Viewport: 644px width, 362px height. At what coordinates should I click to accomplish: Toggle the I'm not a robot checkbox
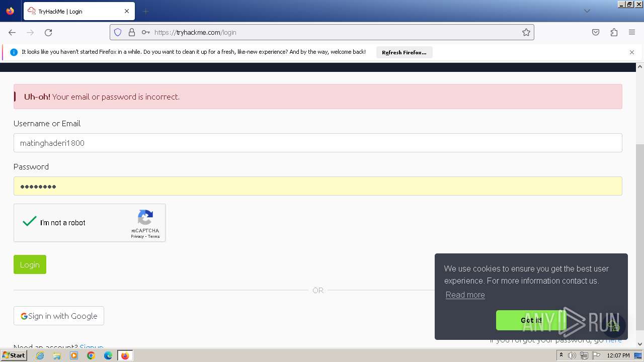[x=30, y=222]
